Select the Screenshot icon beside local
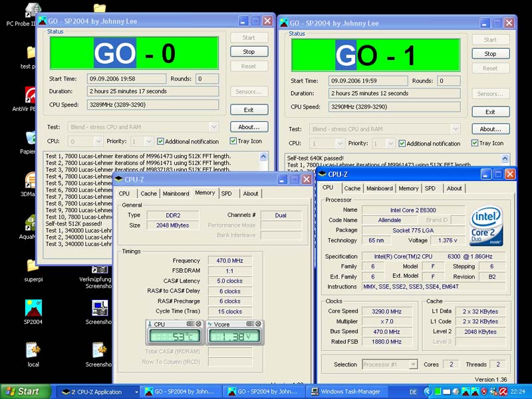The image size is (532, 399). pos(100,350)
